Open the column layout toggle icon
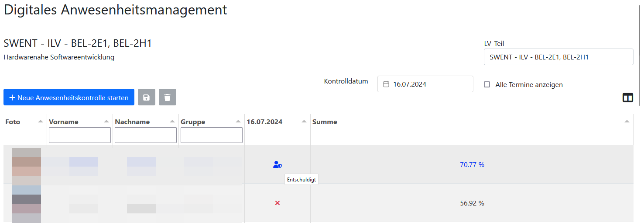 [x=627, y=98]
